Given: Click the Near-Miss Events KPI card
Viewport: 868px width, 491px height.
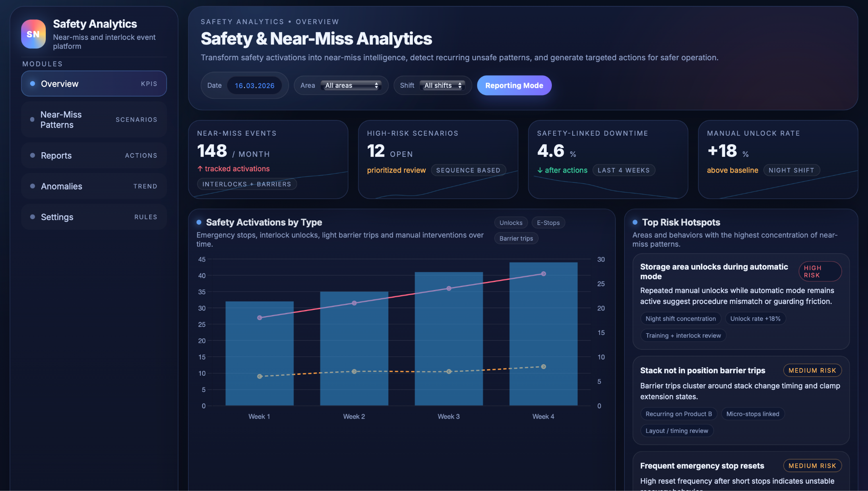Looking at the screenshot, I should pyautogui.click(x=268, y=159).
